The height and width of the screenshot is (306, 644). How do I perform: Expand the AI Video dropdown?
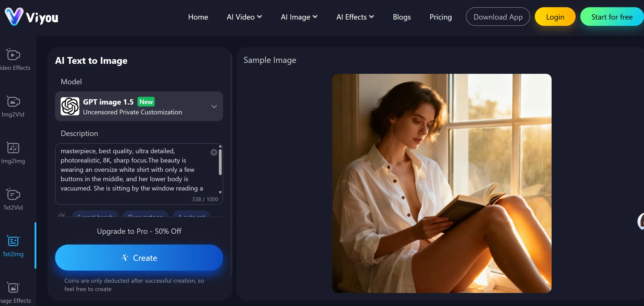244,17
